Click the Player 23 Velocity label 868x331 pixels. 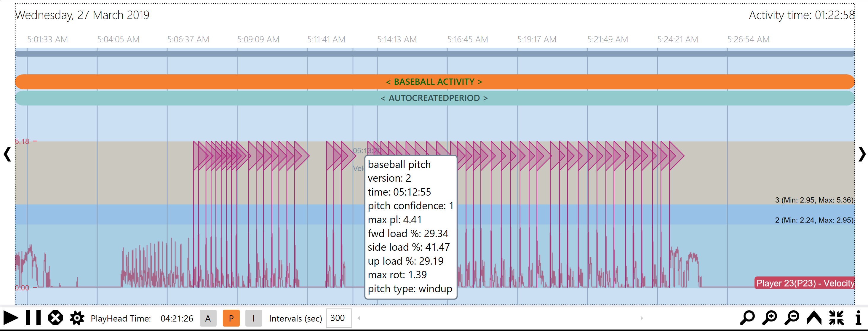pyautogui.click(x=805, y=283)
